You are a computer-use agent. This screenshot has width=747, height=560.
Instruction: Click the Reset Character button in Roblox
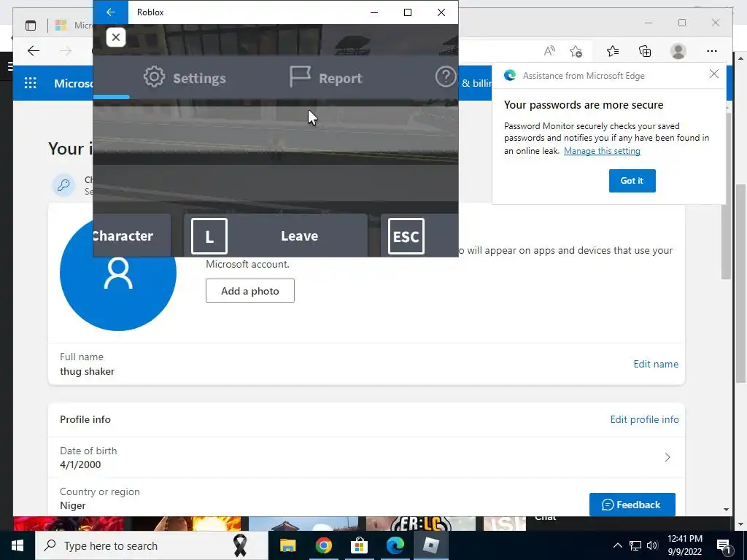click(x=131, y=236)
